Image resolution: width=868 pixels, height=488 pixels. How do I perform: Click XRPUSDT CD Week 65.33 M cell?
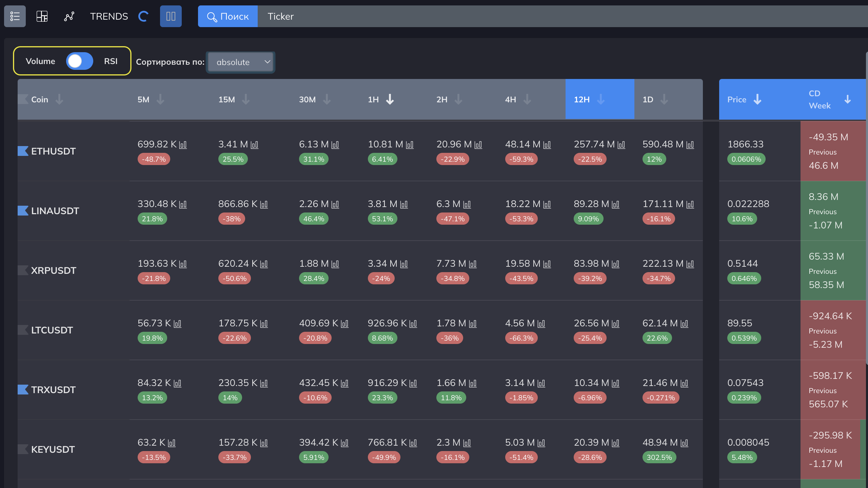833,270
